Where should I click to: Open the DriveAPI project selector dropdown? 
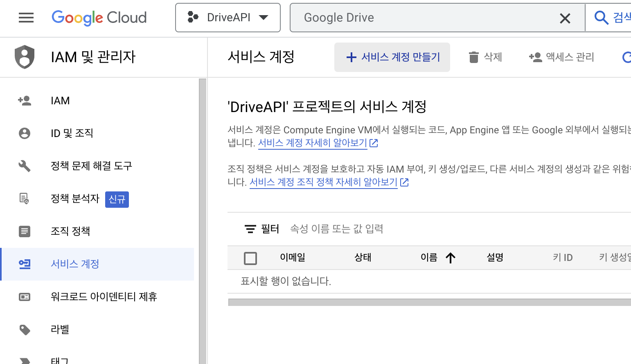tap(228, 18)
